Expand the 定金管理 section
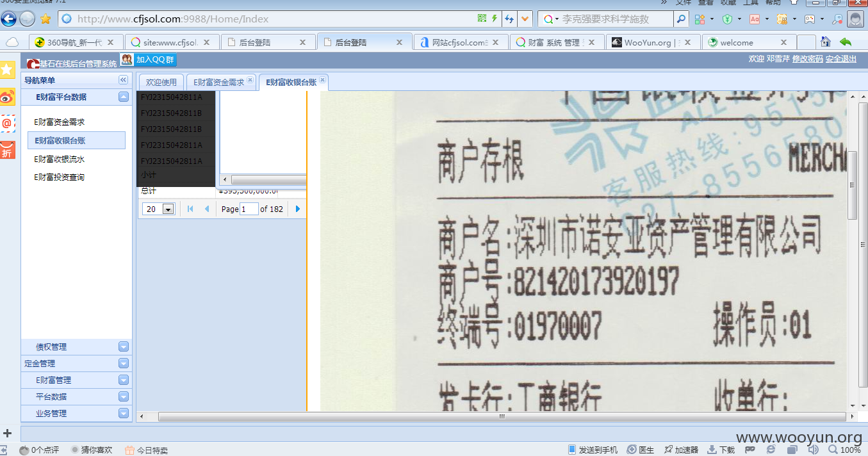 coord(124,364)
